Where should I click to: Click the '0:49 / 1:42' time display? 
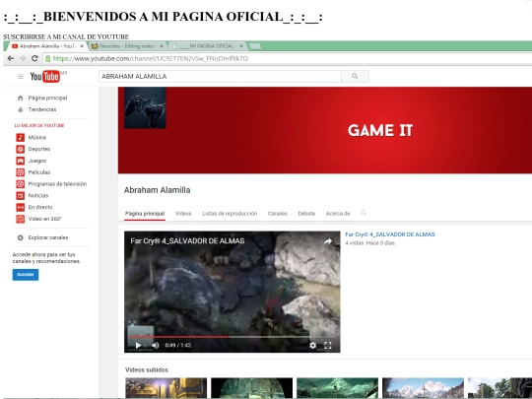point(178,346)
